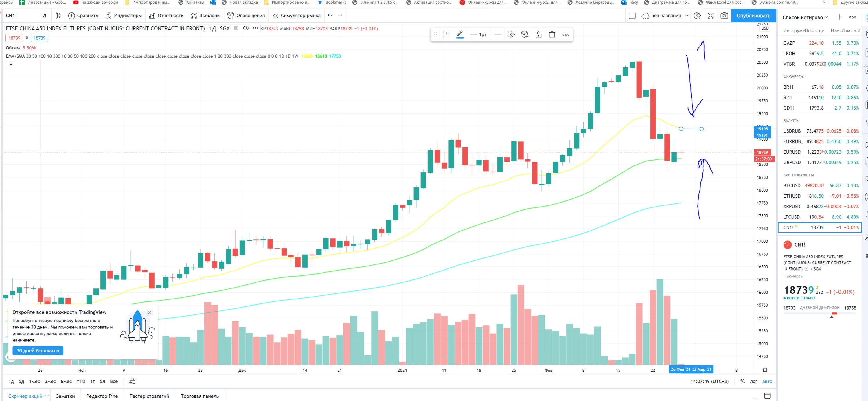
Task: Open more options in the floating drawing toolbar
Action: pyautogui.click(x=566, y=34)
